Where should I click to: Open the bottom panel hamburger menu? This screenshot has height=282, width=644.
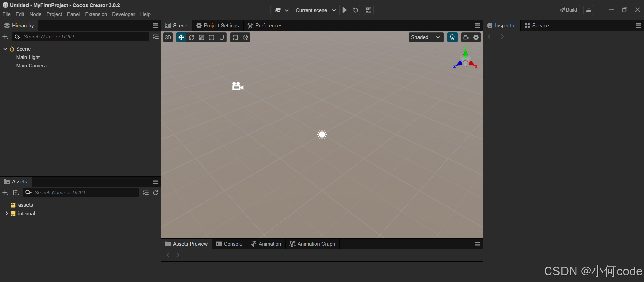(x=477, y=244)
